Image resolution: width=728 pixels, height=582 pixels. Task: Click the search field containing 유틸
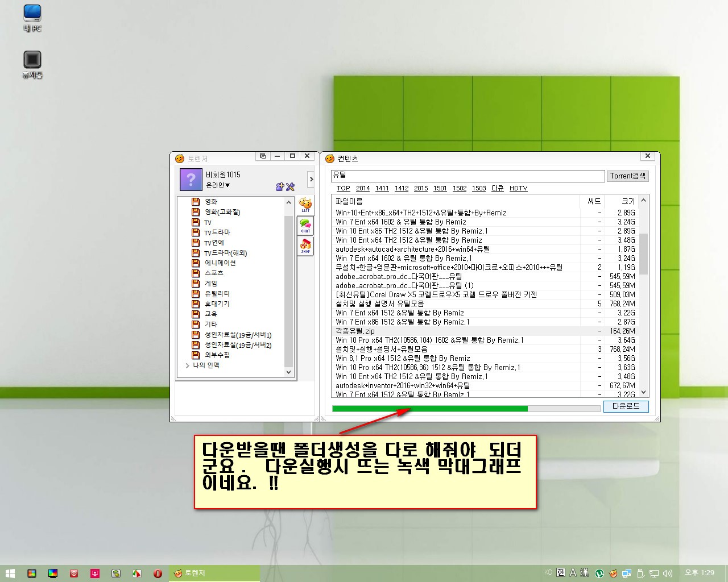click(468, 176)
